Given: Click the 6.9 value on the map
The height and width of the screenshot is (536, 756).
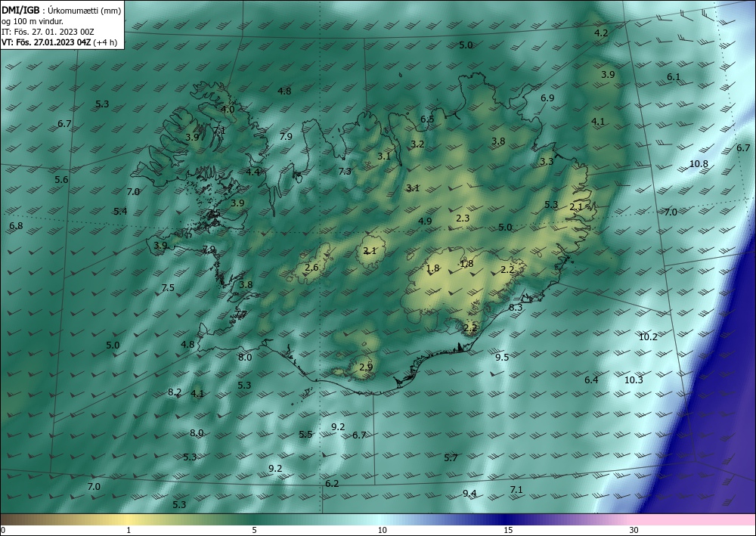Looking at the screenshot, I should 547,98.
